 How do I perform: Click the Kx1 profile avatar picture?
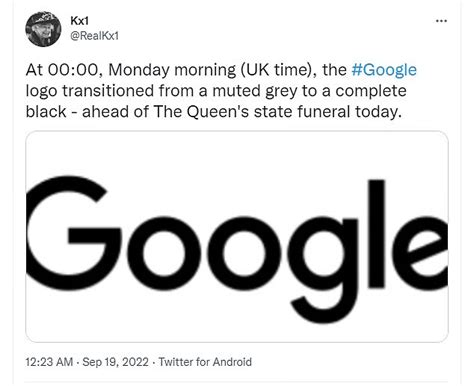[x=43, y=29]
